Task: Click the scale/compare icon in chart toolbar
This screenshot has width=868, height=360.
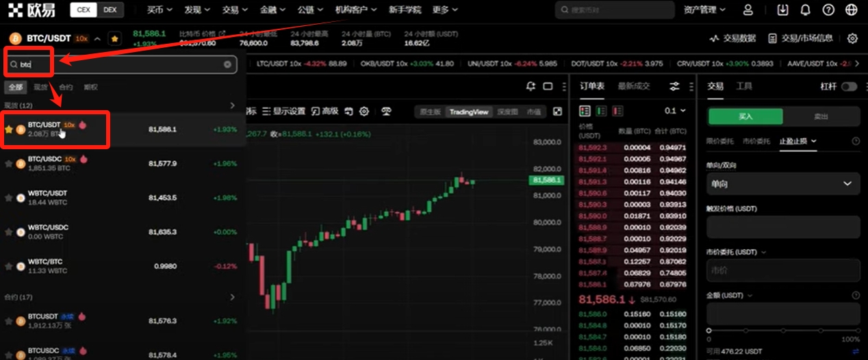Action: point(387,111)
